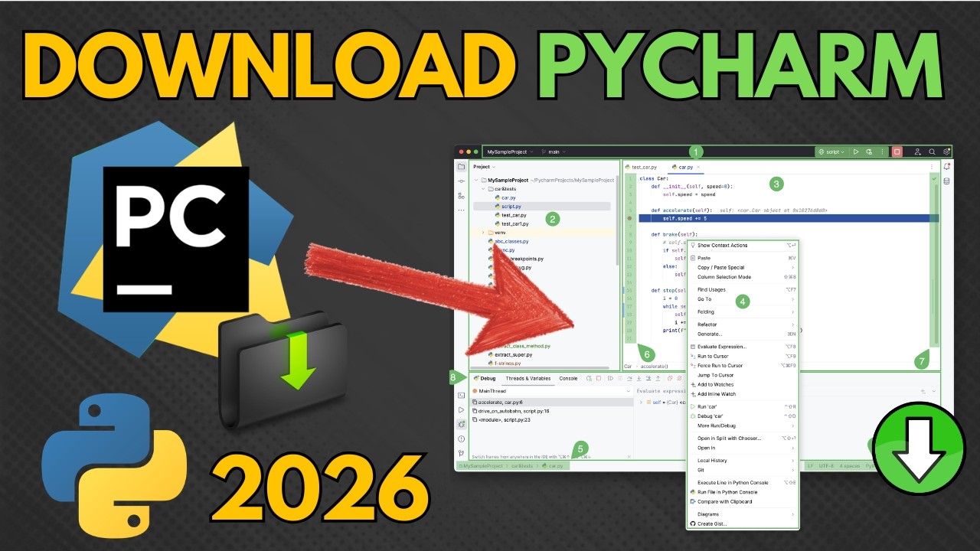The height and width of the screenshot is (551, 980).
Task: Collapse the MySampleProject root folder
Action: click(x=475, y=181)
